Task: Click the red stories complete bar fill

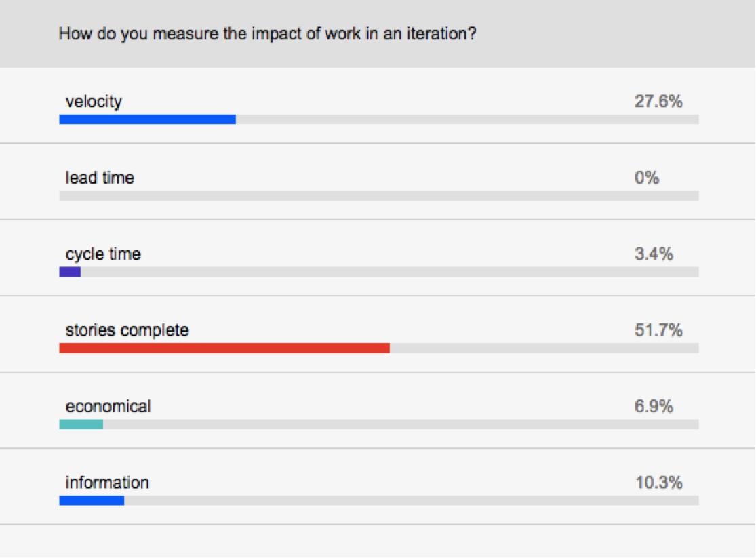Action: (224, 348)
